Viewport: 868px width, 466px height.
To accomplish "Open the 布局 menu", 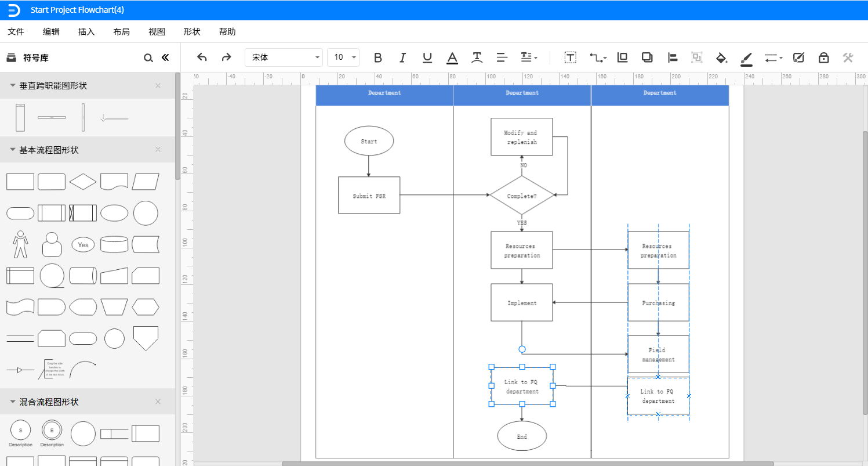I will pos(121,32).
